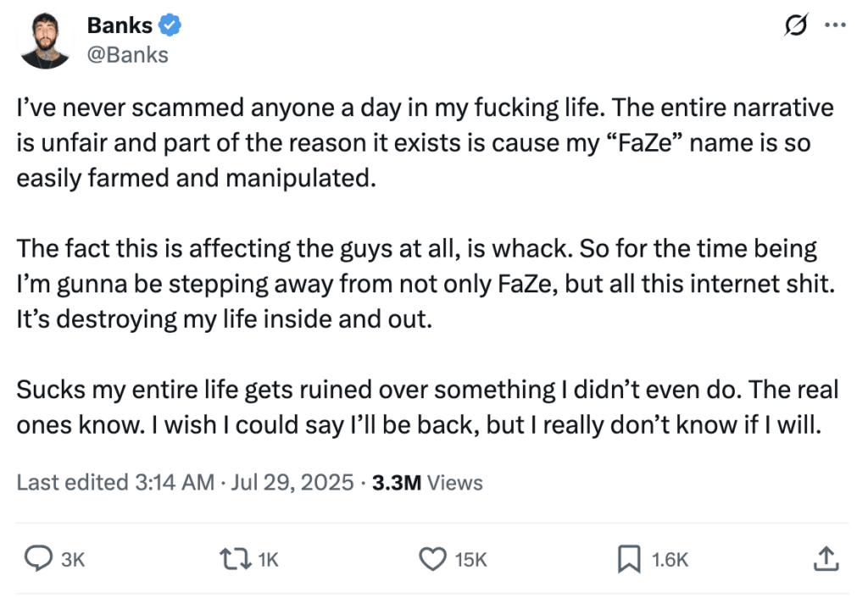Click the "Banks" display name
The image size is (868, 598).
tap(120, 26)
